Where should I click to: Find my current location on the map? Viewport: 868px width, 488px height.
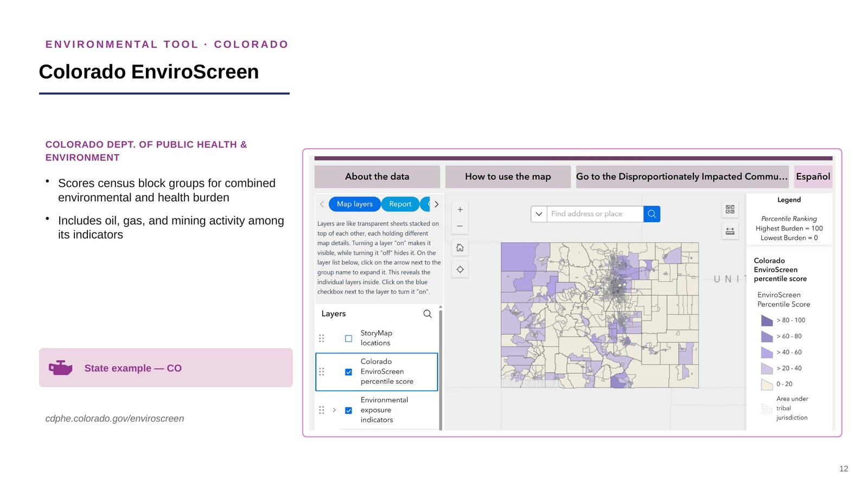(x=460, y=269)
